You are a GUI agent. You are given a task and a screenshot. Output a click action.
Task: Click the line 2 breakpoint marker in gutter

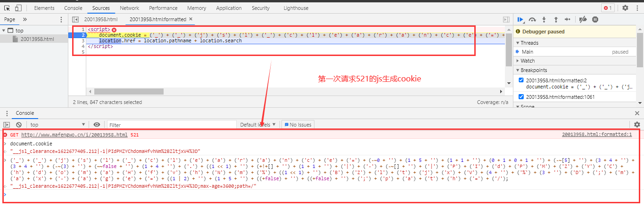click(78, 35)
